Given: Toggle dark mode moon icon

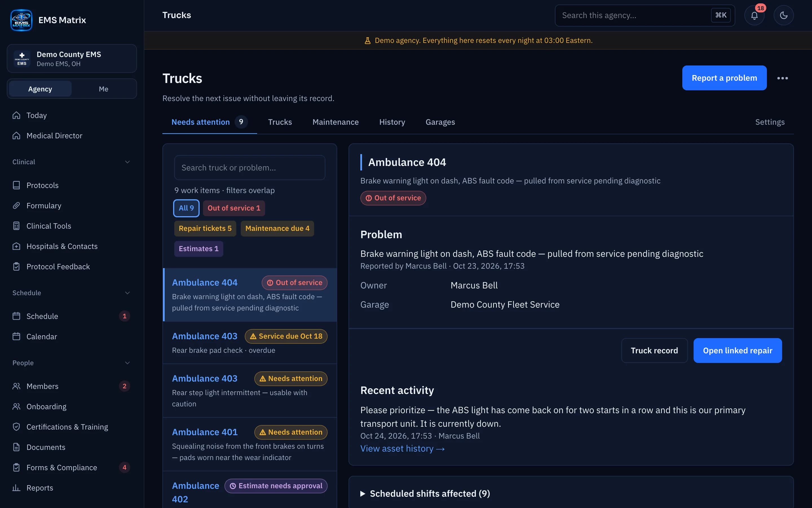Looking at the screenshot, I should tap(784, 16).
